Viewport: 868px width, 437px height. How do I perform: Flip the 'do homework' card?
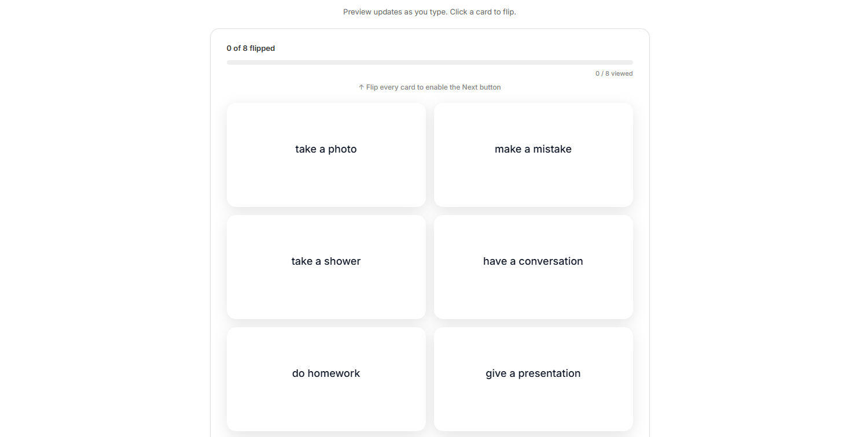pos(326,379)
